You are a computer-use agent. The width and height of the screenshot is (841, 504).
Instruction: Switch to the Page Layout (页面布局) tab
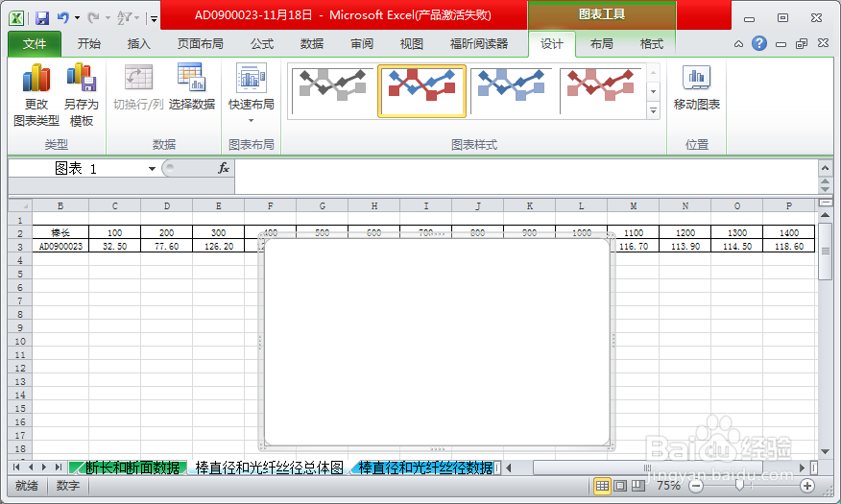200,44
